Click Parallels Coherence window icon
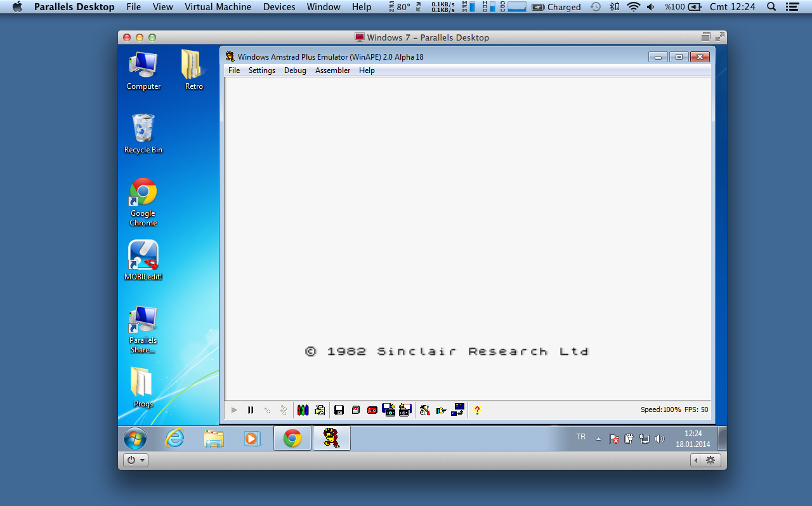This screenshot has height=506, width=812. pyautogui.click(x=706, y=37)
